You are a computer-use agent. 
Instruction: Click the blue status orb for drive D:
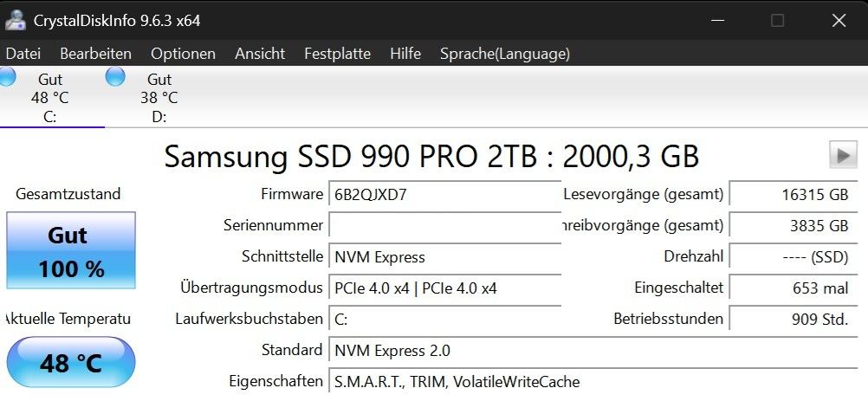pyautogui.click(x=115, y=76)
